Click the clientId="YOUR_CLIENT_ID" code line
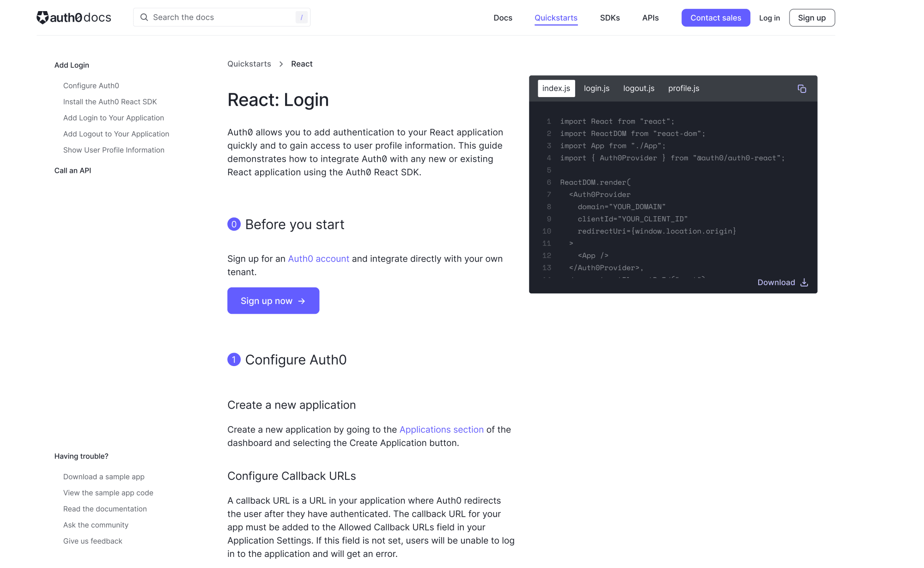 (632, 219)
